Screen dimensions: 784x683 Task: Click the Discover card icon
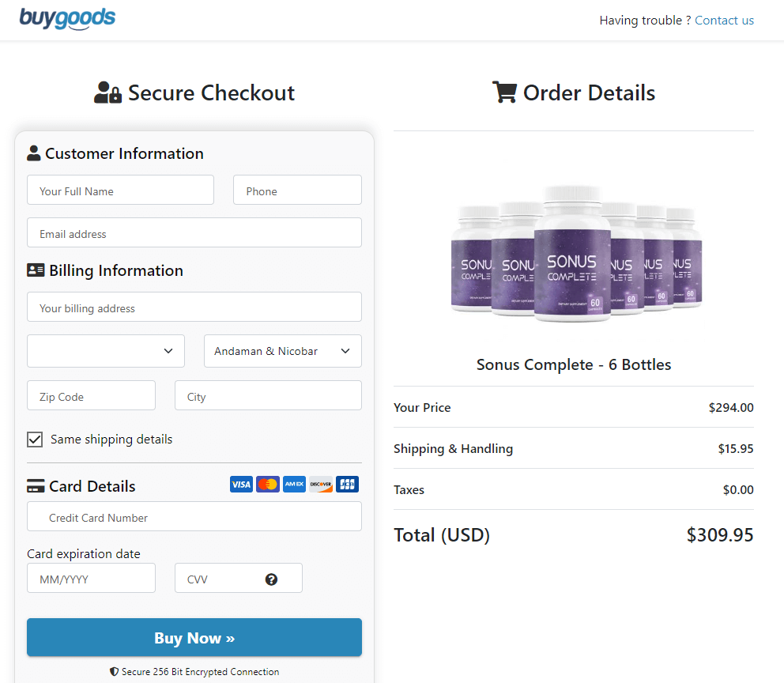(320, 484)
